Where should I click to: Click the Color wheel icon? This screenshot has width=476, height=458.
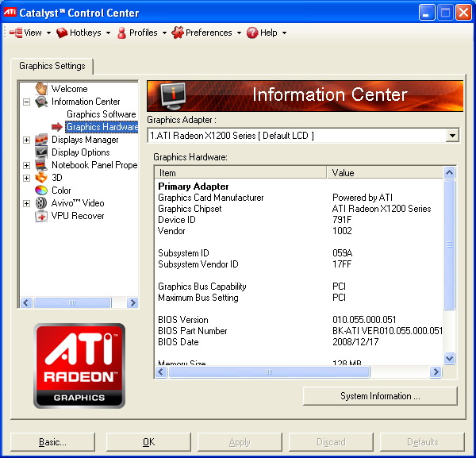coord(41,191)
